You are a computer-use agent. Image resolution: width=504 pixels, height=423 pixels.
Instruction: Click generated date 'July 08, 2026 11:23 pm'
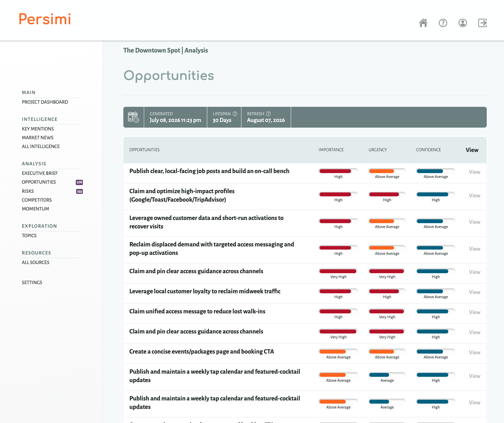(175, 120)
